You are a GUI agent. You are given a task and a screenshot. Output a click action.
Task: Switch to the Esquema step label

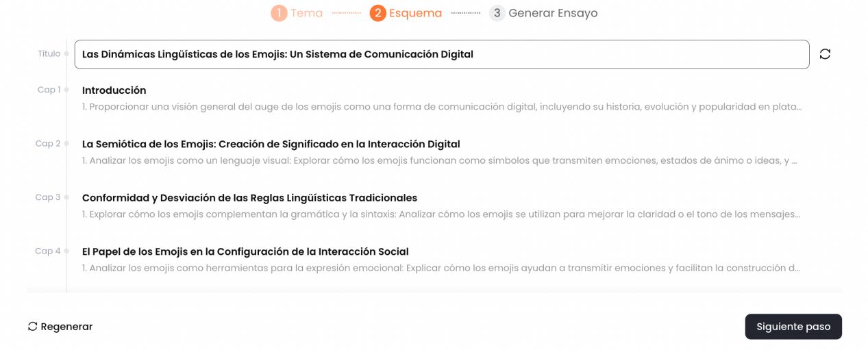(x=415, y=13)
